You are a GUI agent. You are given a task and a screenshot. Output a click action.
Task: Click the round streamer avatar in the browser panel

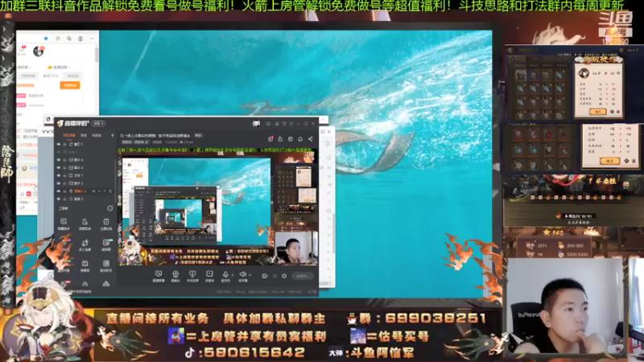click(x=38, y=51)
